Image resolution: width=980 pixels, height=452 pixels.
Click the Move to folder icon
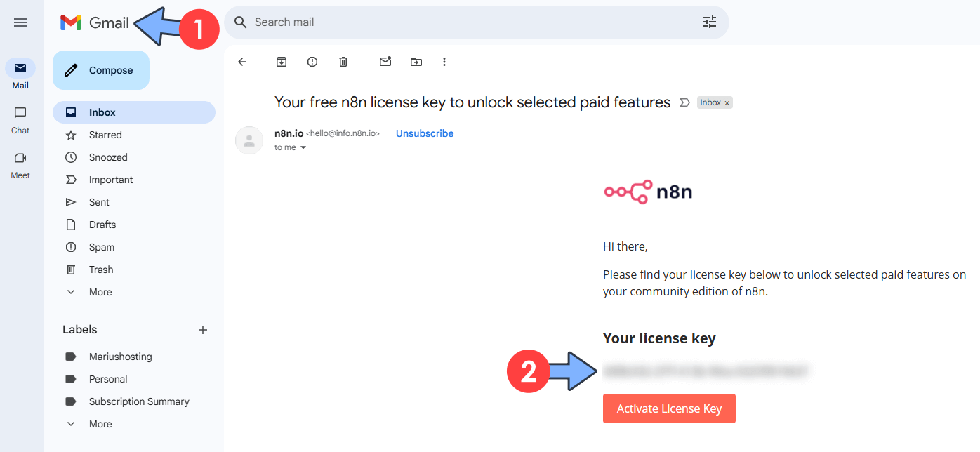[416, 62]
